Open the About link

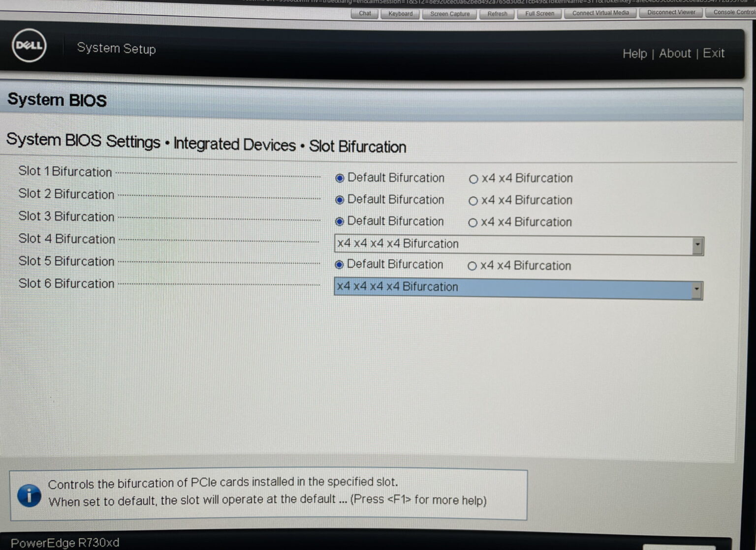click(x=675, y=53)
